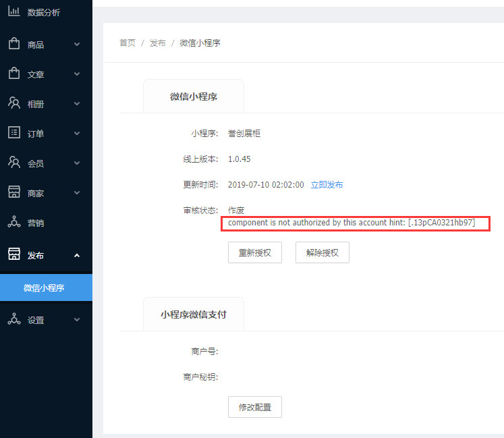This screenshot has width=504, height=438.
Task: Switch to the 微信小程序 tab header
Action: 194,97
